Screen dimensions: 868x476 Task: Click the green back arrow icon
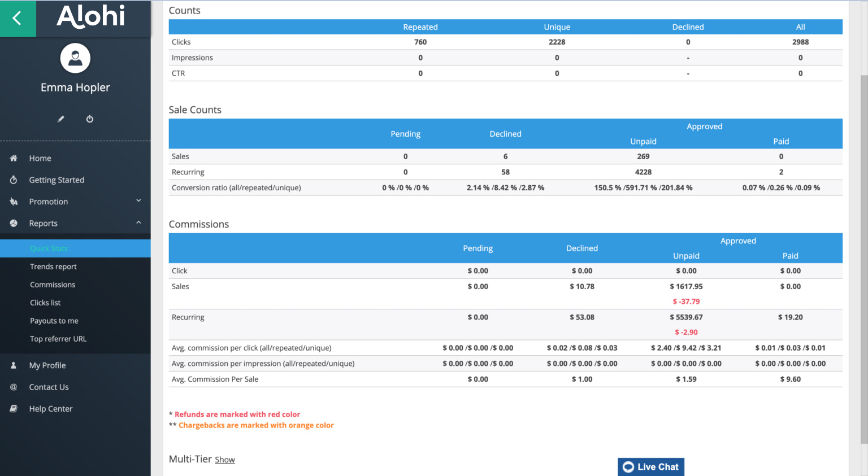[x=18, y=19]
